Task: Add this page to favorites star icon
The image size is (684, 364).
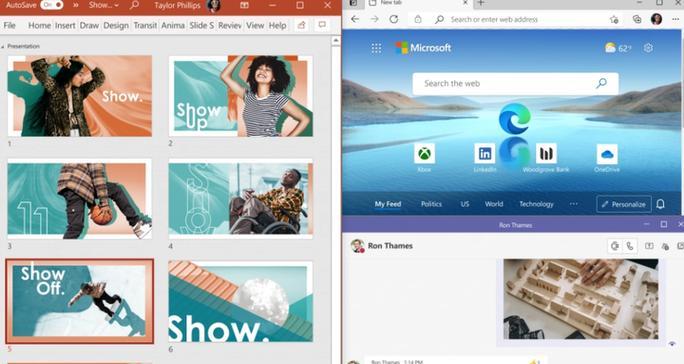Action: (x=614, y=19)
